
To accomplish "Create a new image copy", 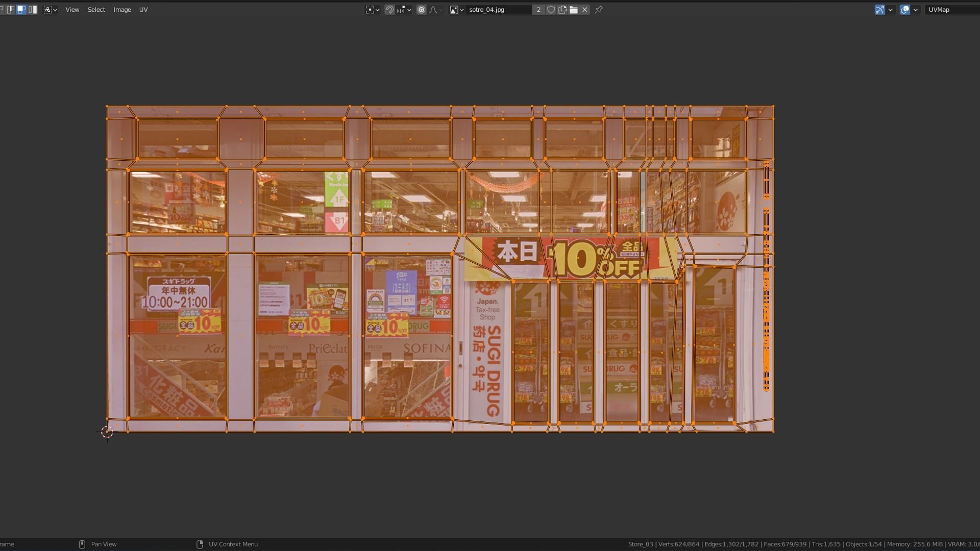I will (562, 10).
